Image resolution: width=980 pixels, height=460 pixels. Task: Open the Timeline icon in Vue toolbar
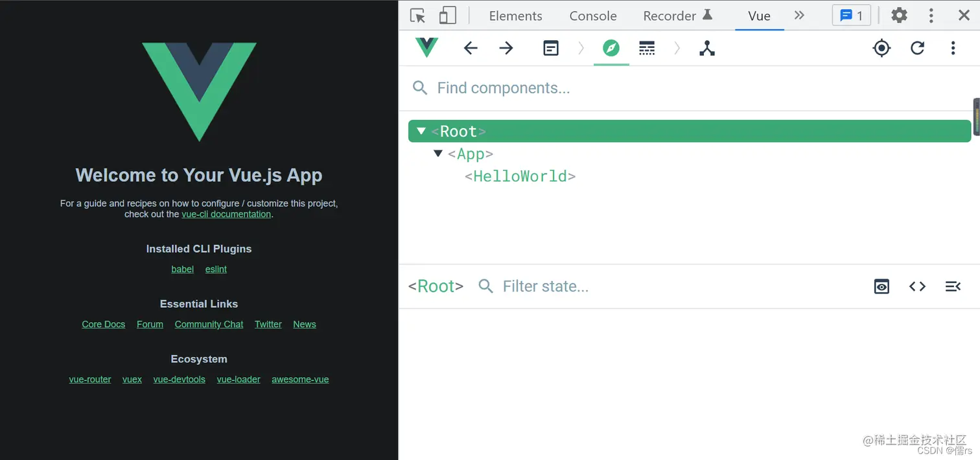[647, 48]
